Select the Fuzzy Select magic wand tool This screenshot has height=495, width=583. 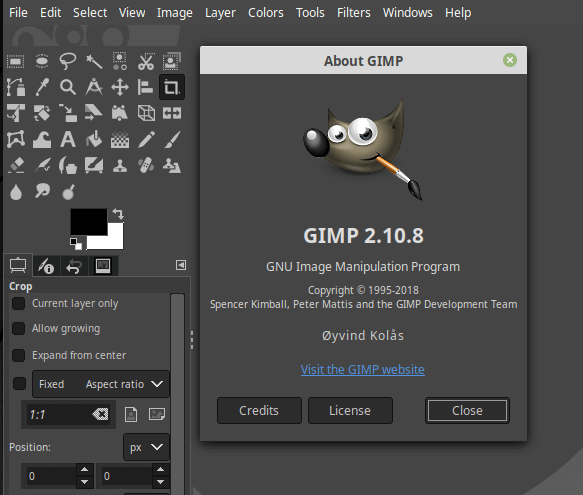(94, 61)
